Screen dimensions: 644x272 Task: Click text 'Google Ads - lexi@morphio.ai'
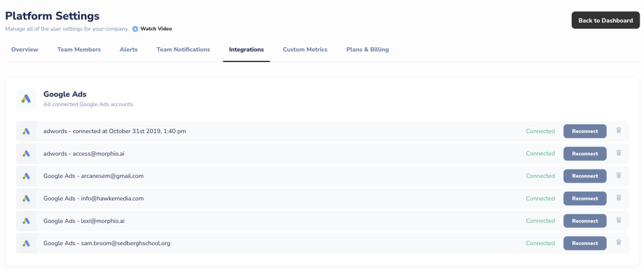tap(84, 220)
